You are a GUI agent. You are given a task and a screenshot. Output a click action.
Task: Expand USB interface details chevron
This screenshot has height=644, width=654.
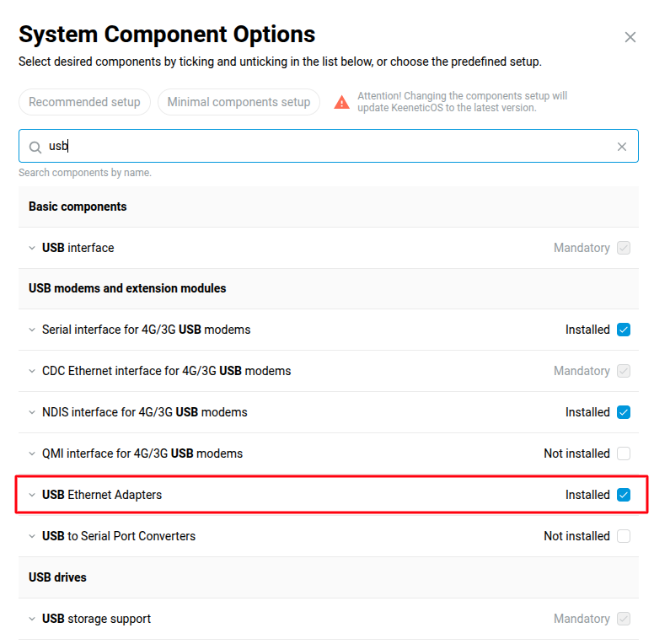[32, 248]
